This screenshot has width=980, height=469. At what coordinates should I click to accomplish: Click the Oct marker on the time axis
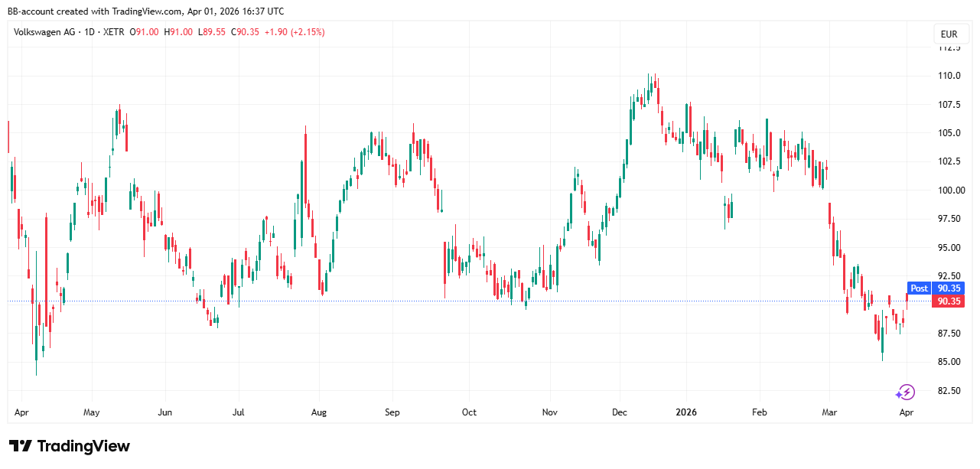coord(469,412)
